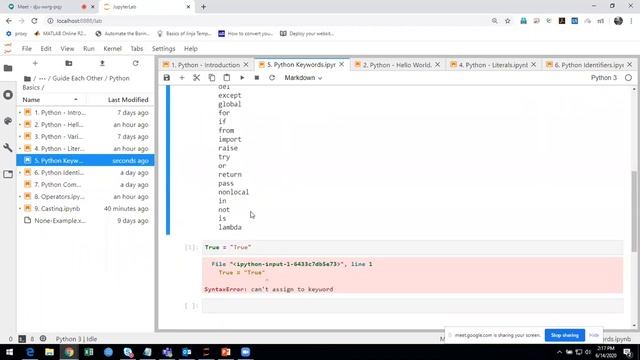Image resolution: width=640 pixels, height=360 pixels.
Task: Select file 1. Python - Intro... in browser
Action: [x=85, y=113]
